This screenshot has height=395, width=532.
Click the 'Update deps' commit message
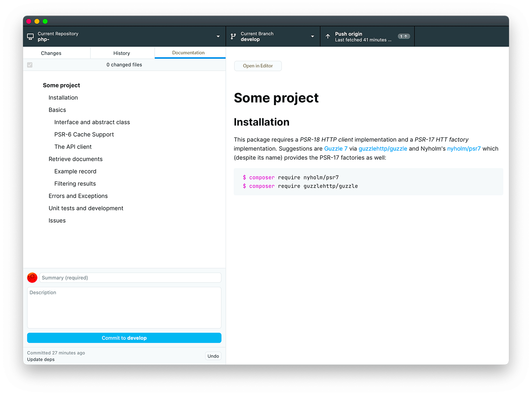tap(41, 360)
